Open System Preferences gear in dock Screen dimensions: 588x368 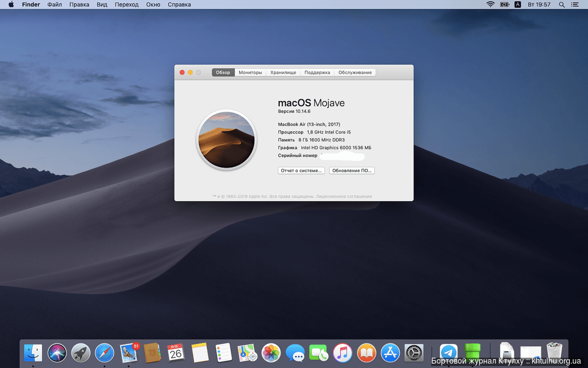[414, 352]
